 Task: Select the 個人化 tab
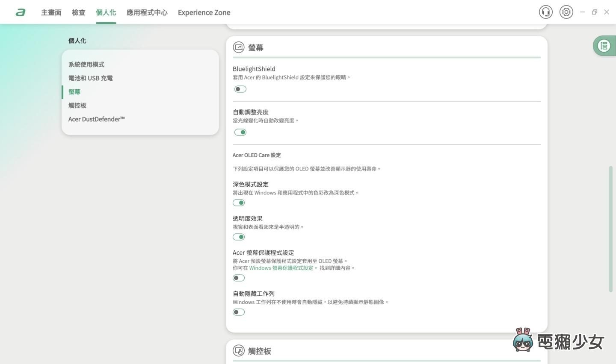coord(106,12)
